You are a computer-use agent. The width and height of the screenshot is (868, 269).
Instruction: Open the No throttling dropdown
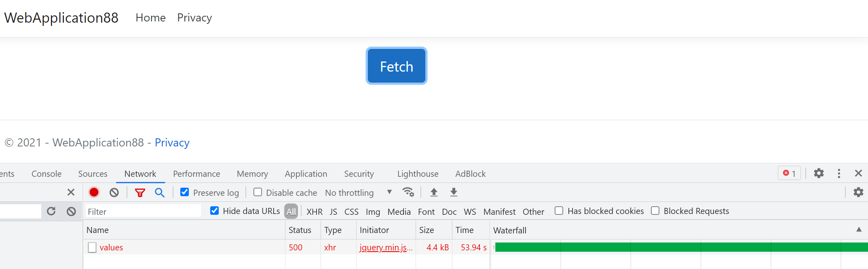[x=358, y=193]
